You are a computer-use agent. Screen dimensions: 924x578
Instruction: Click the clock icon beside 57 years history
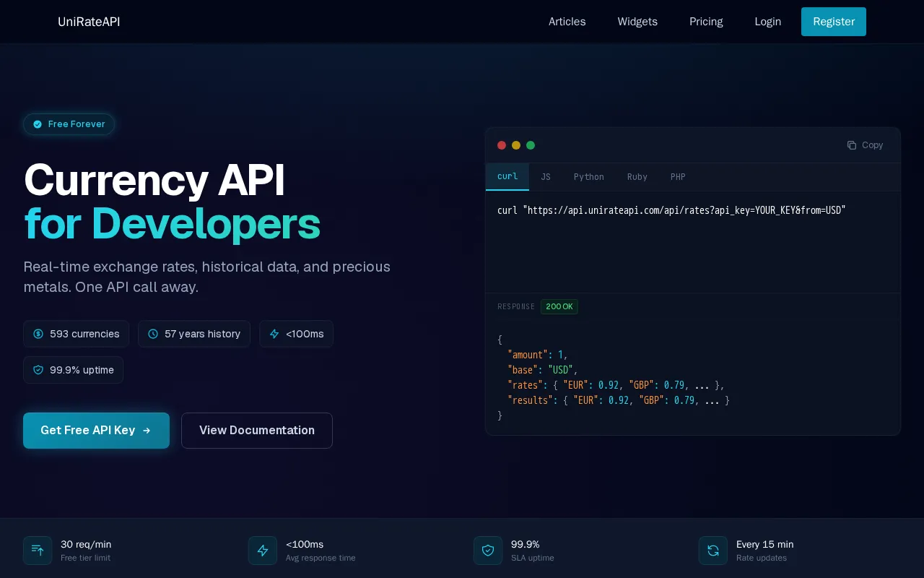pos(153,334)
